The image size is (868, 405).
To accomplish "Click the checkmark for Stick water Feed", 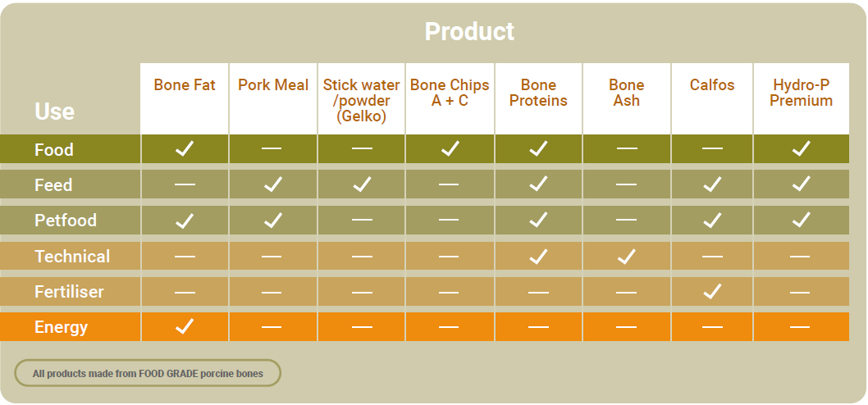I will click(x=362, y=184).
